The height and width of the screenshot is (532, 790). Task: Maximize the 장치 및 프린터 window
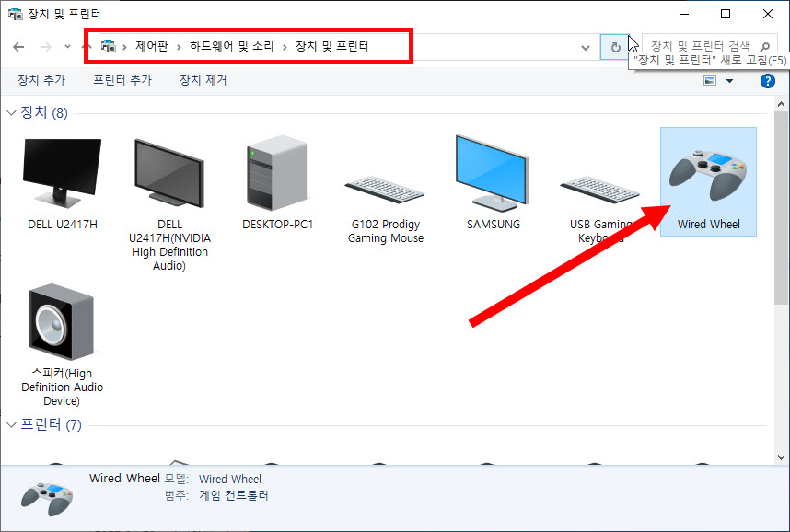tap(725, 14)
